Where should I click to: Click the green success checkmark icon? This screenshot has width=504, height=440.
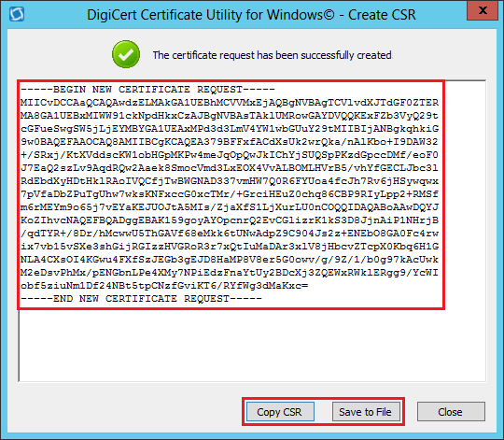click(x=126, y=54)
